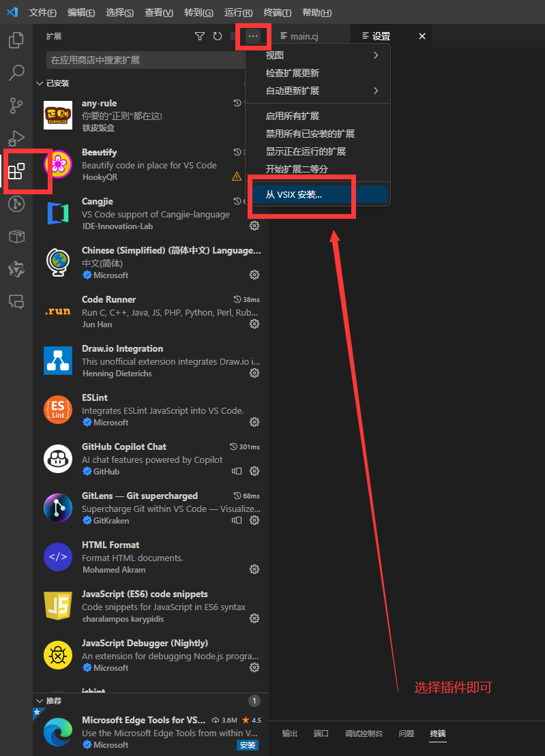Open the 转到(G) menu

(x=198, y=12)
